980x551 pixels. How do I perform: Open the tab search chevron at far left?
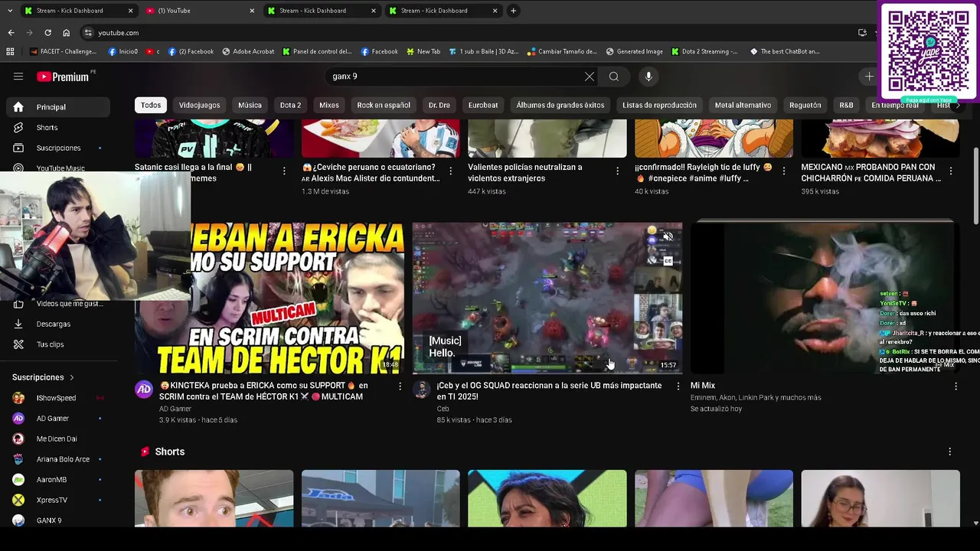click(9, 11)
